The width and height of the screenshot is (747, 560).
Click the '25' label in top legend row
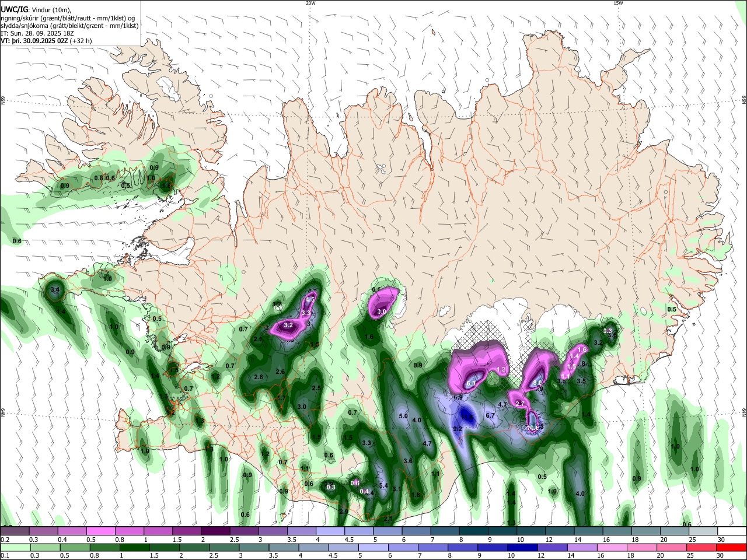pos(693,539)
